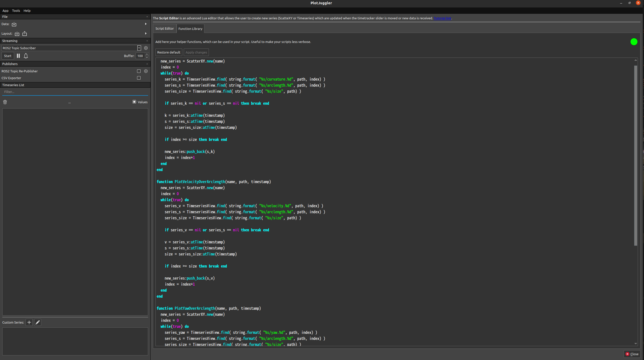Add a custom series with plus icon
This screenshot has width=644, height=360.
pos(29,322)
